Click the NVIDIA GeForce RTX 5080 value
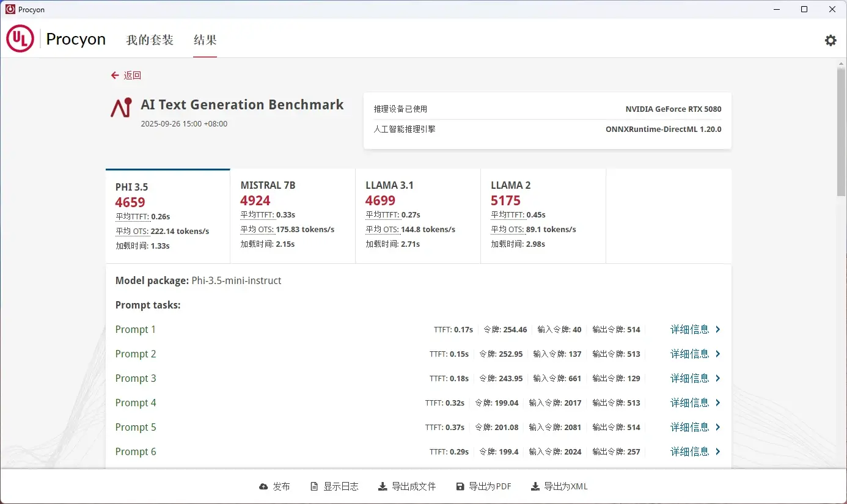 [x=673, y=109]
